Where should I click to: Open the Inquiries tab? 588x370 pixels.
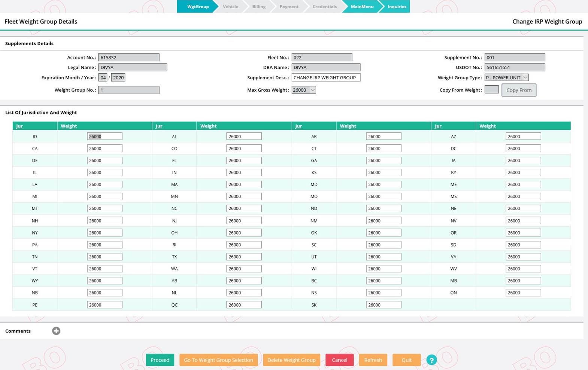397,6
